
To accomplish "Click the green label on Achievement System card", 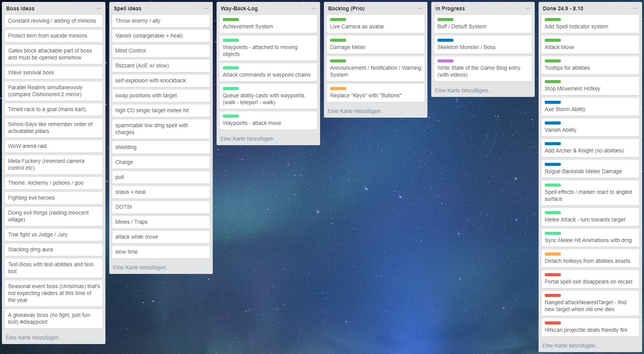I will point(230,20).
